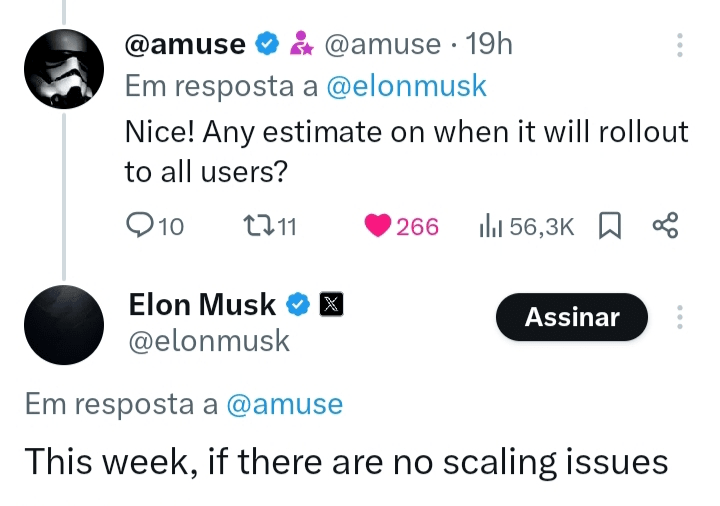Open Elon Musk's profile picture
This screenshot has height=506, width=720.
coord(63,324)
